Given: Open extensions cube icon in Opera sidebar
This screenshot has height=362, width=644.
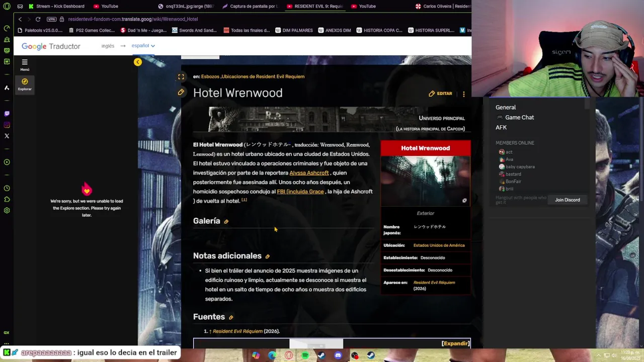Looking at the screenshot, I should [7, 199].
